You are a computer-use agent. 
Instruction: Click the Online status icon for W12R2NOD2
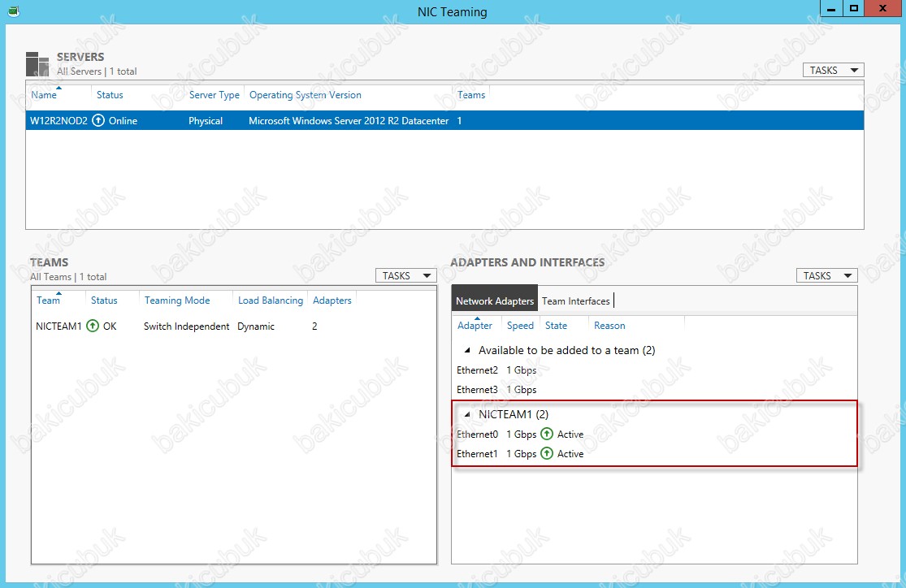click(x=98, y=120)
